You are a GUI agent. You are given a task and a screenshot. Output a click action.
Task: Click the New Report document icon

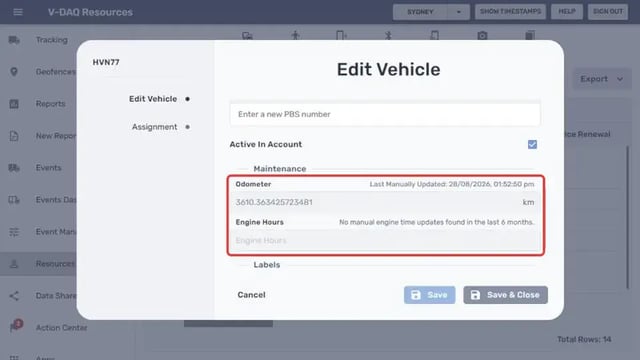[14, 136]
